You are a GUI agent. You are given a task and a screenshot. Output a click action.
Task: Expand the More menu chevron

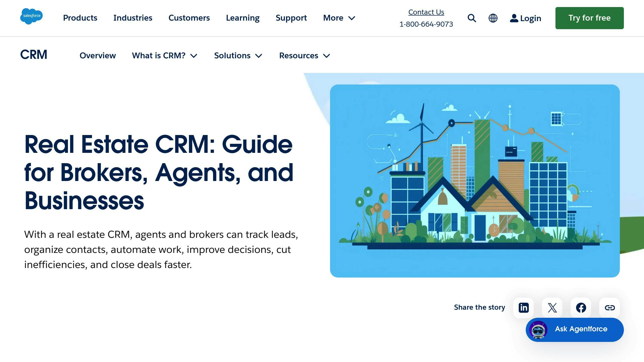point(351,18)
